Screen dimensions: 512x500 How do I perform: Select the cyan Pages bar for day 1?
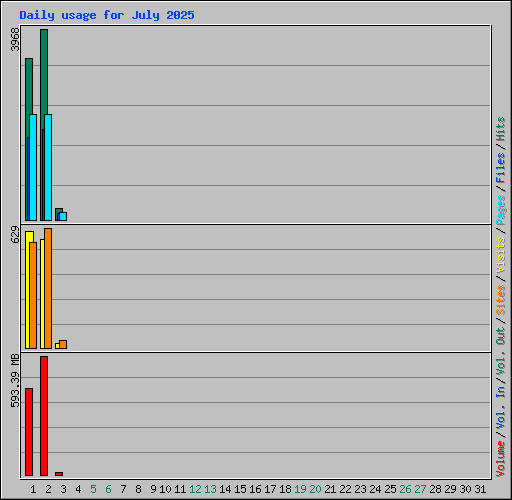(x=33, y=167)
